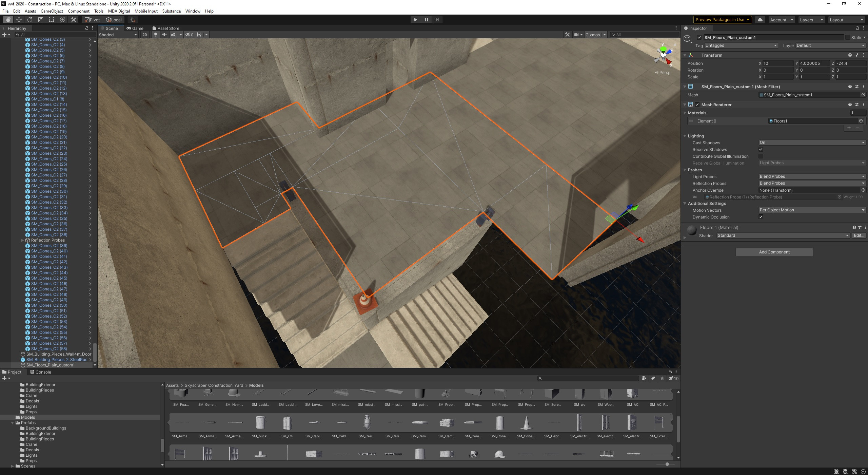The width and height of the screenshot is (868, 475).
Task: Select the Hand view tool
Action: point(8,19)
